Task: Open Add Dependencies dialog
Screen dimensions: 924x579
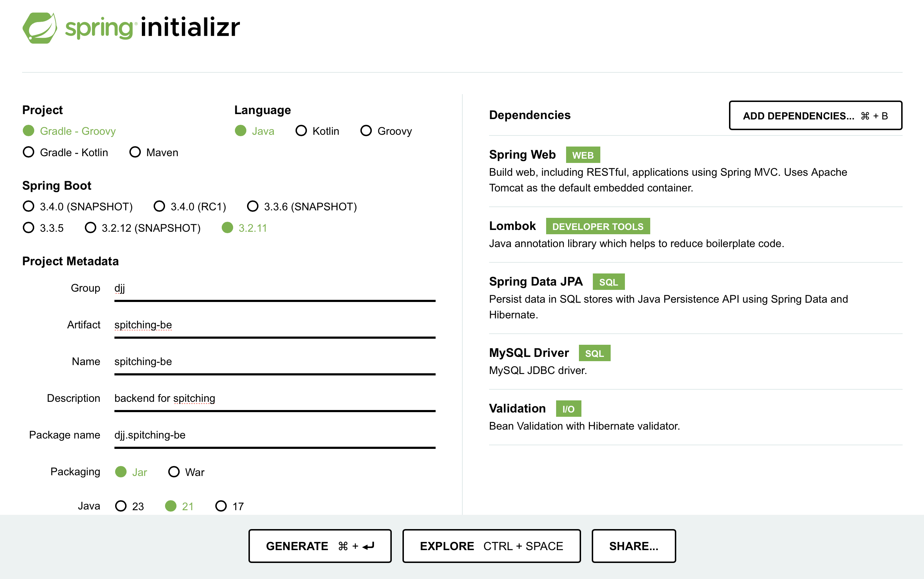Action: click(x=815, y=116)
